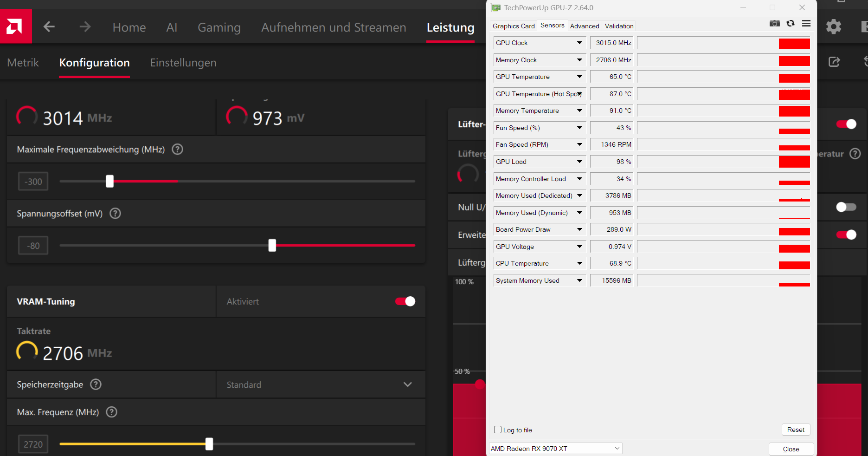This screenshot has width=868, height=456.
Task: Click the GPU-Z title bar app icon
Action: (x=496, y=8)
